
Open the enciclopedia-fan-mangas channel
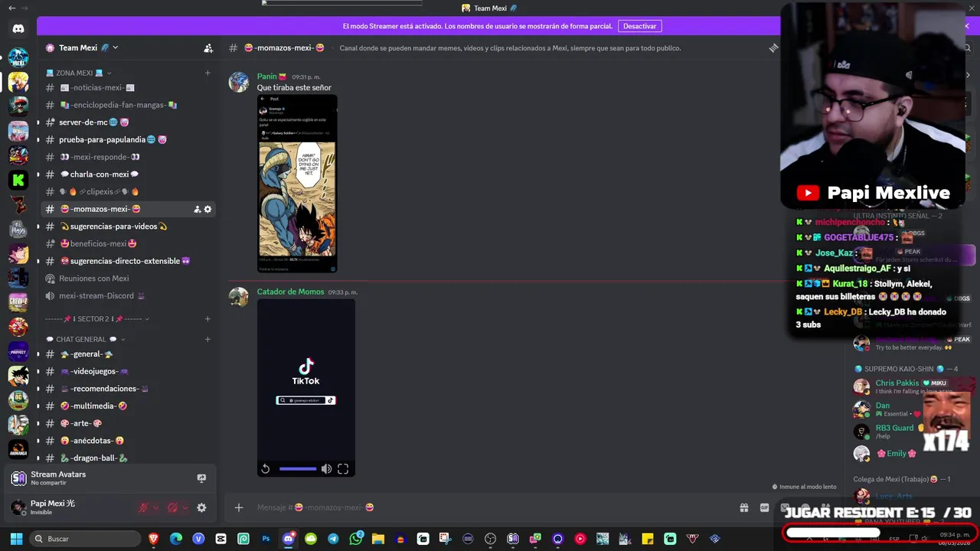129,105
